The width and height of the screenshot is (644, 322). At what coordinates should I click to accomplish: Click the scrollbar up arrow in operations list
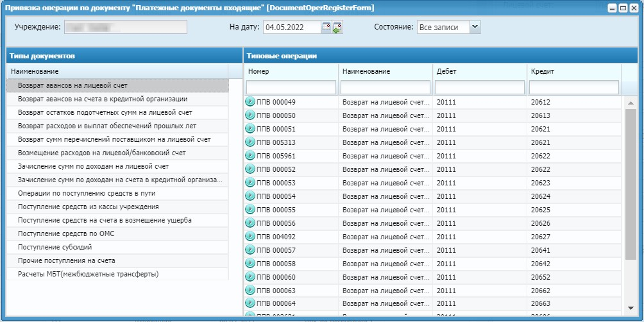[x=631, y=102]
